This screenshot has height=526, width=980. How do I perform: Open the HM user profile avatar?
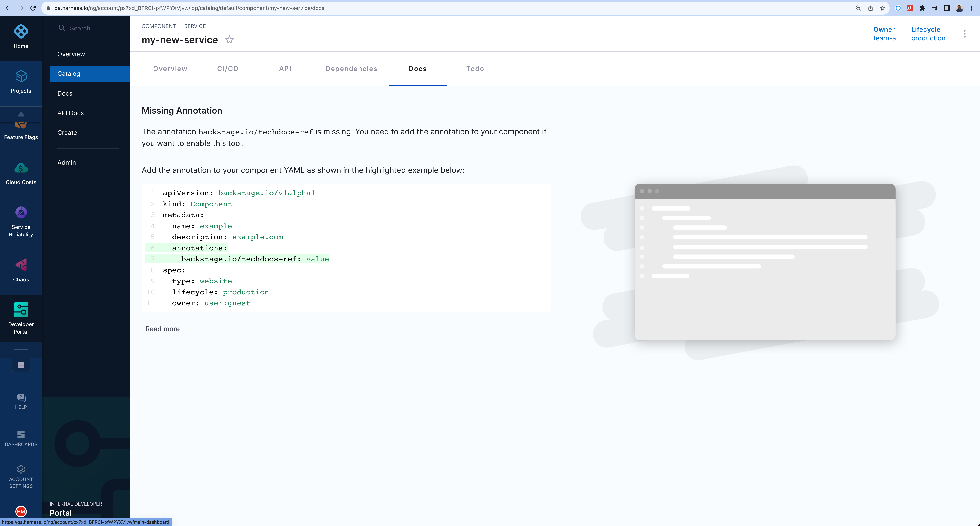pos(21,511)
